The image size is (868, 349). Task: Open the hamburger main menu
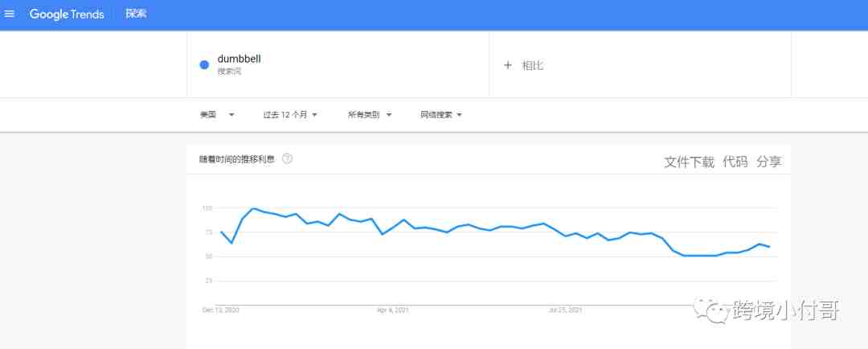pos(10,14)
